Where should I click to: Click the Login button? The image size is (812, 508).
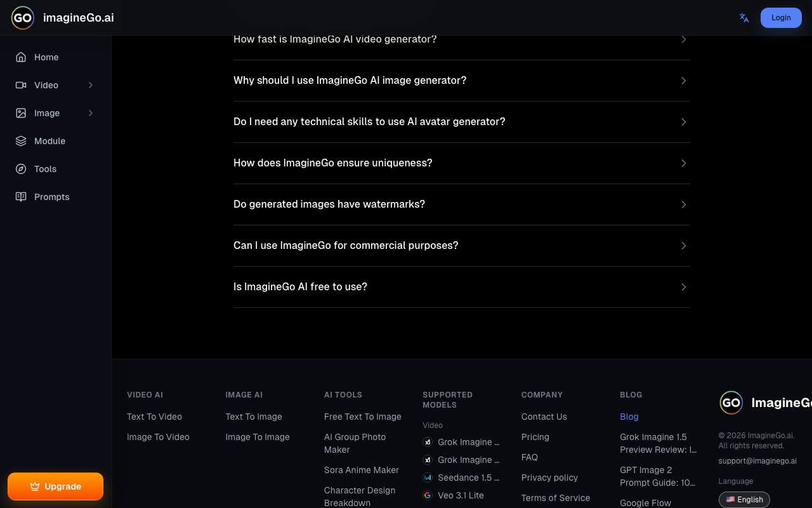pyautogui.click(x=781, y=18)
